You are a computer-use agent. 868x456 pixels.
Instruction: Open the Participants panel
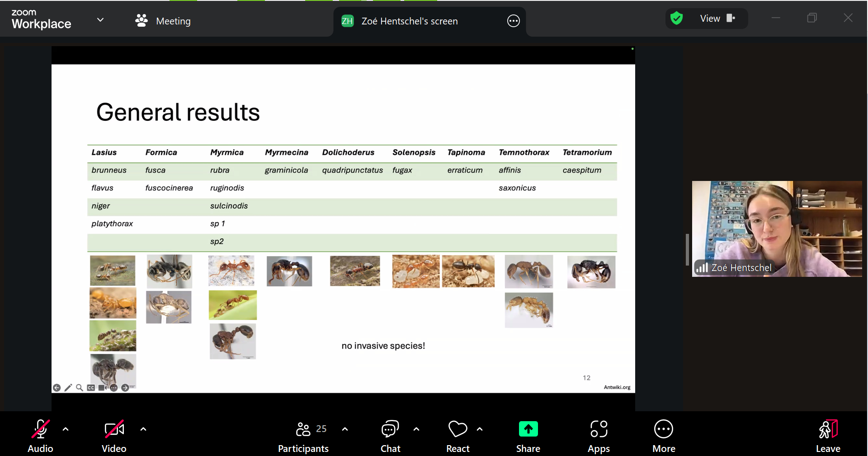coord(303,435)
